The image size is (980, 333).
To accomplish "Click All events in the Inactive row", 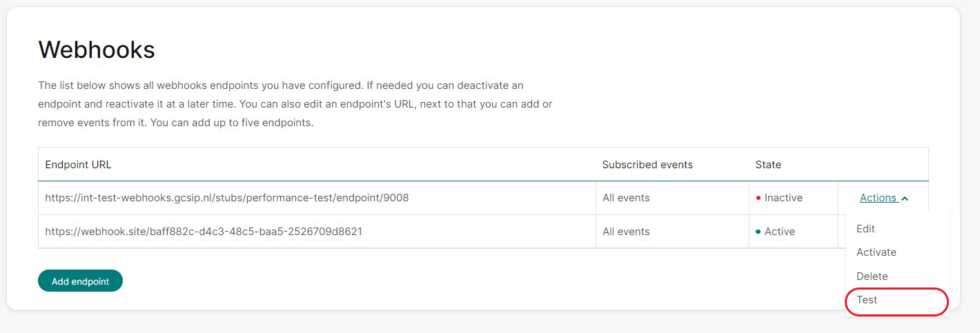I will tap(626, 198).
